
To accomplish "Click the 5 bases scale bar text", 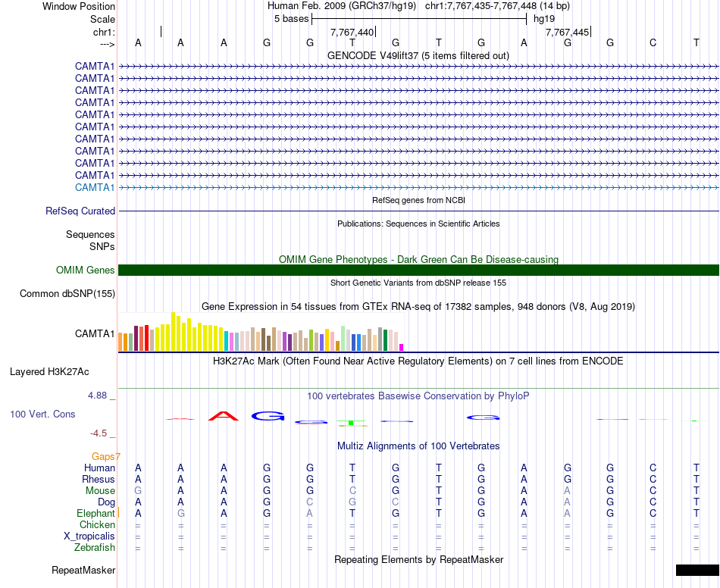I will click(x=291, y=19).
